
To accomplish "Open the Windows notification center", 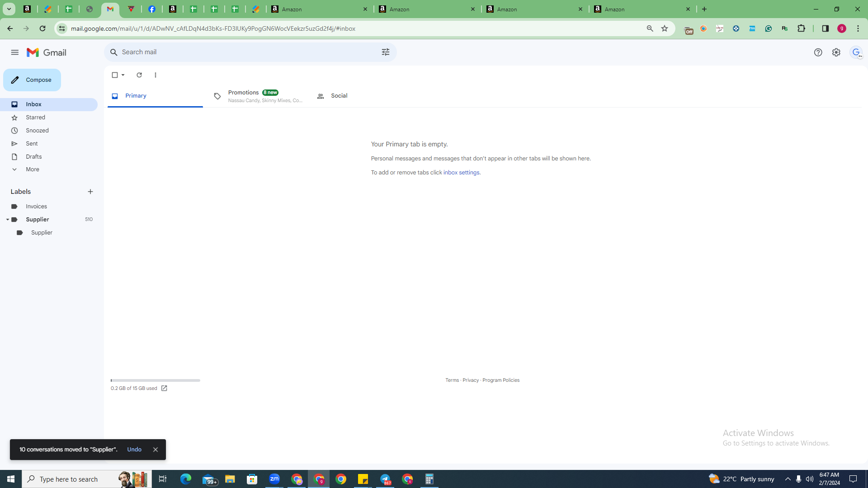I will [x=853, y=479].
